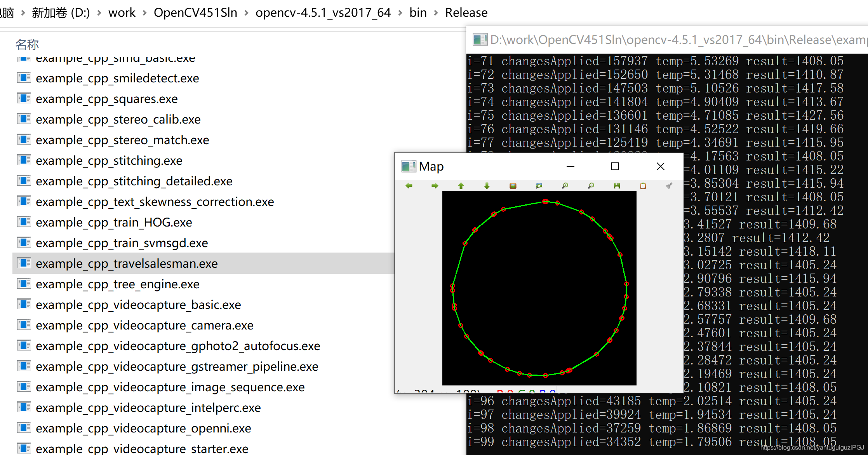Open display properties with the brush icon
The image size is (868, 455).
click(x=669, y=186)
